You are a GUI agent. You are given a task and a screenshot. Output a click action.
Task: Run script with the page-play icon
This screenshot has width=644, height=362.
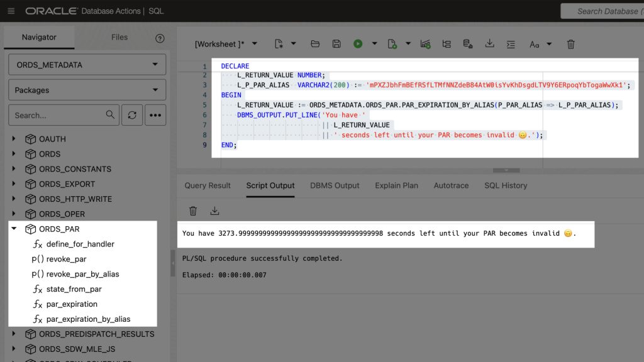pos(392,44)
